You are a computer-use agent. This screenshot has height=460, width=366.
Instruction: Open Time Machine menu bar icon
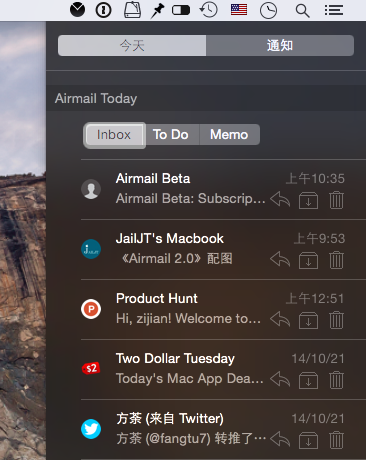click(209, 10)
